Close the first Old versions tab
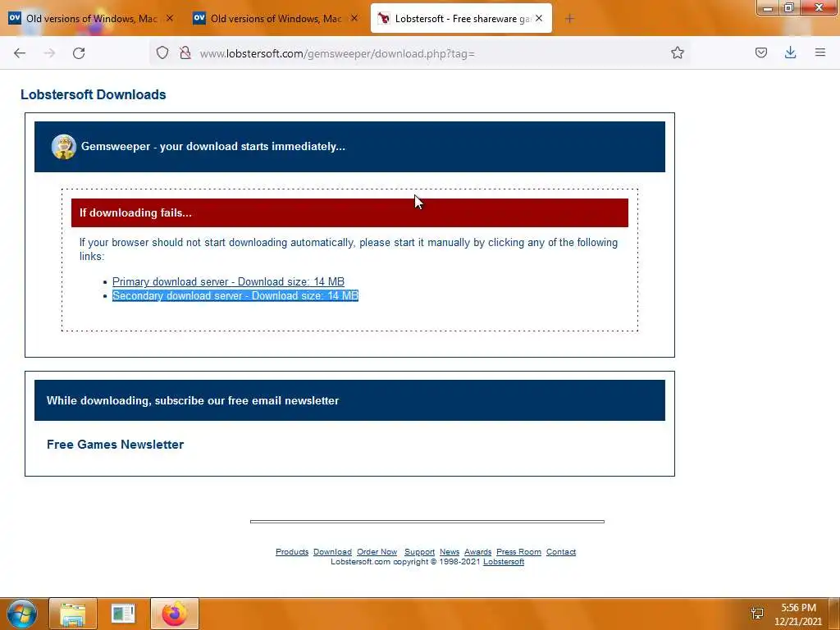The height and width of the screenshot is (630, 840). (170, 18)
